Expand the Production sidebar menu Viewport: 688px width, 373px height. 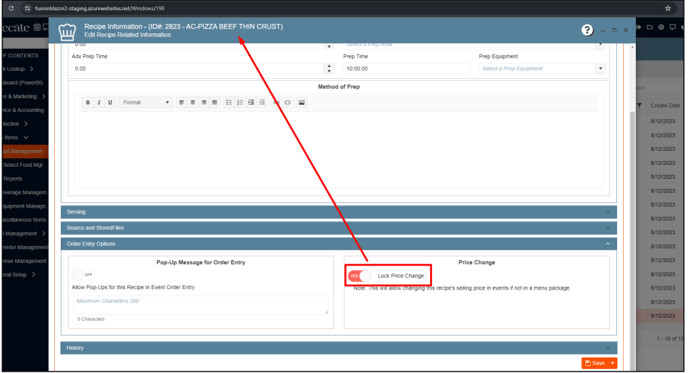[25, 124]
